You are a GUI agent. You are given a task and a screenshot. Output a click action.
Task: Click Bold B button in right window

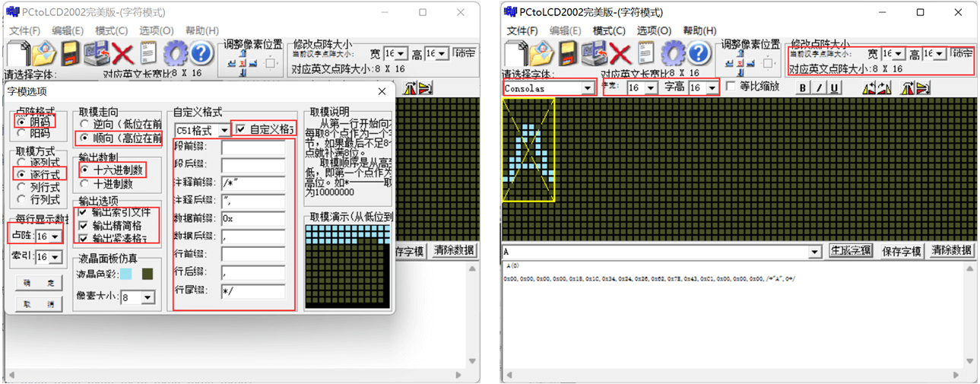click(x=803, y=87)
